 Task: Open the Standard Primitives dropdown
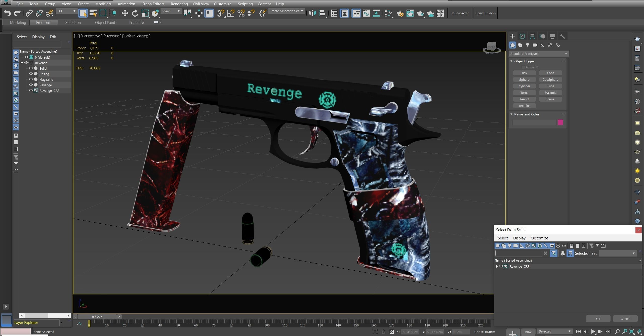point(538,54)
